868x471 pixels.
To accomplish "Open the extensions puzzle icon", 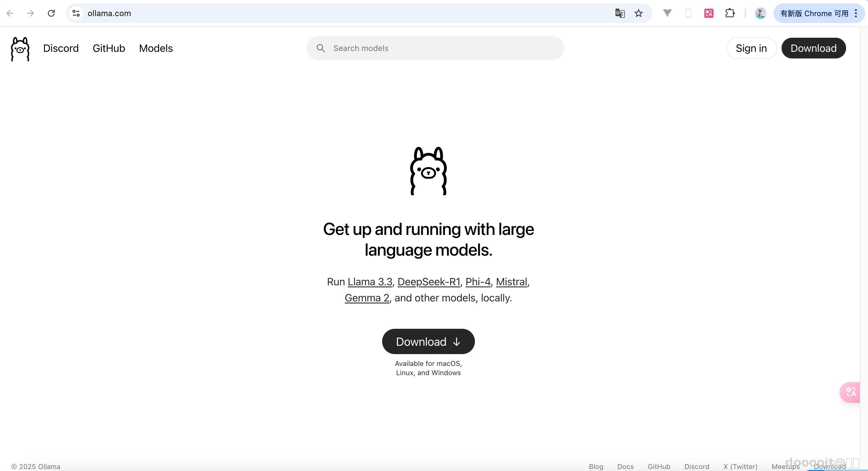I will point(729,13).
